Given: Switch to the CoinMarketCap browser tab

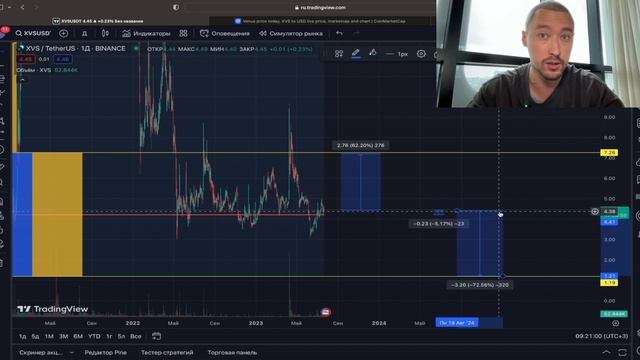Looking at the screenshot, I should coord(321,21).
